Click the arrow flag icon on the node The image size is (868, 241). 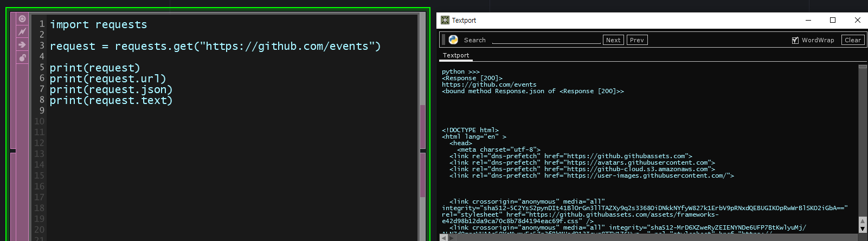click(22, 44)
